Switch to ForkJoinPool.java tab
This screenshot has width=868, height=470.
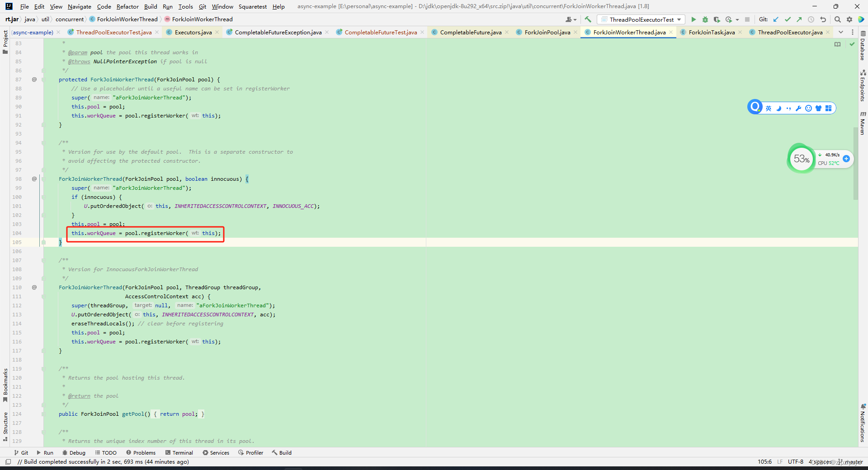(x=547, y=32)
